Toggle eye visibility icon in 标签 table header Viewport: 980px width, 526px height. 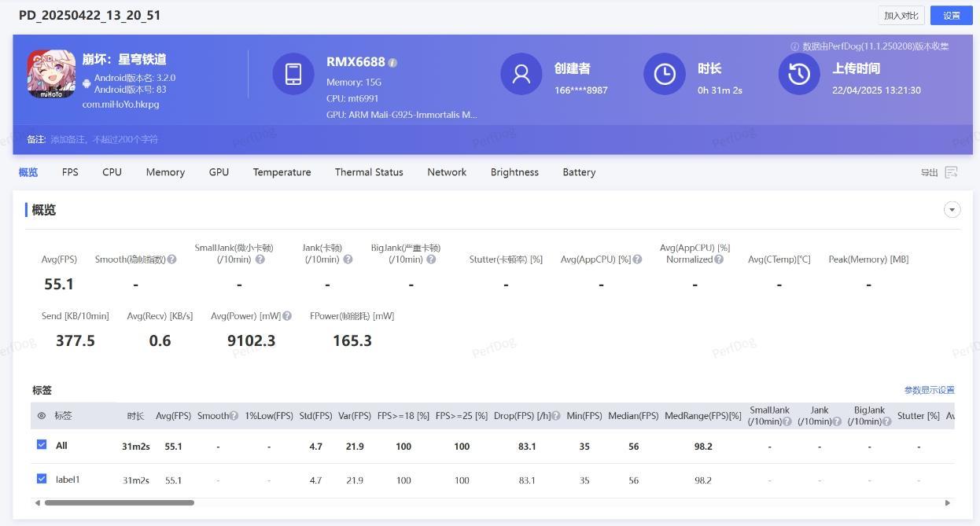[42, 416]
